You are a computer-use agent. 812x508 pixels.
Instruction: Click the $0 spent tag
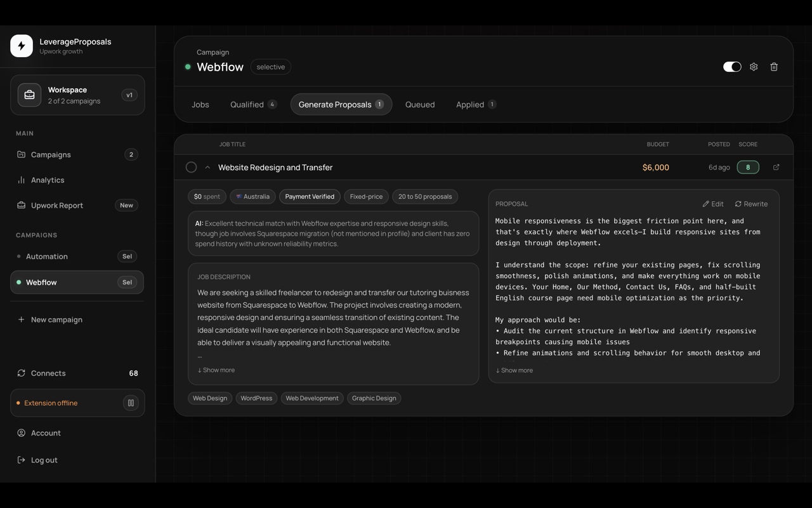(207, 197)
